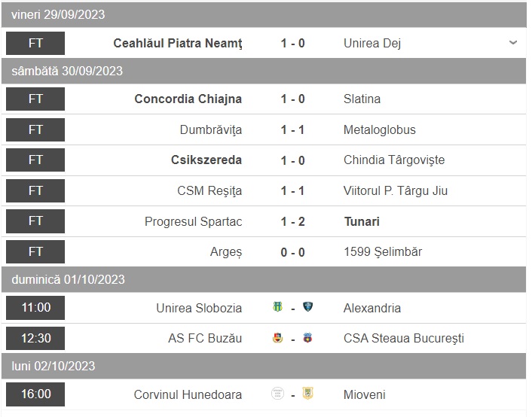Click FT status for Dumbrăvița match
532x417 pixels.
(x=35, y=129)
